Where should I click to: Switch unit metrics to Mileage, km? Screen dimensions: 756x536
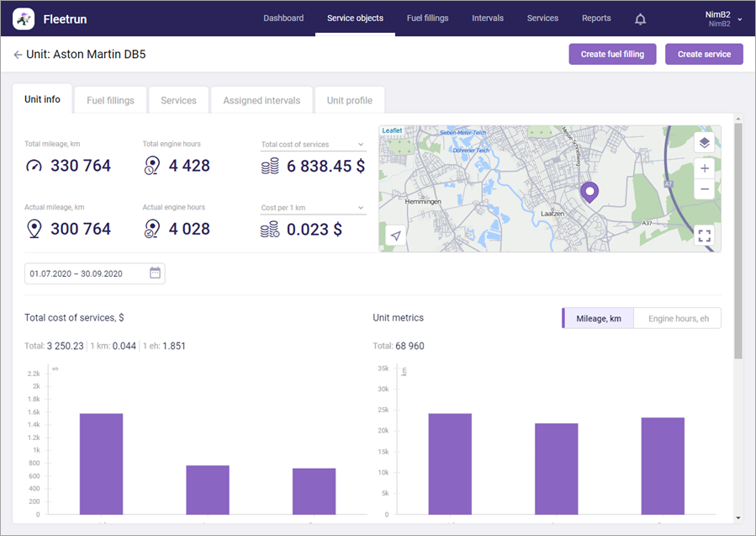(598, 318)
